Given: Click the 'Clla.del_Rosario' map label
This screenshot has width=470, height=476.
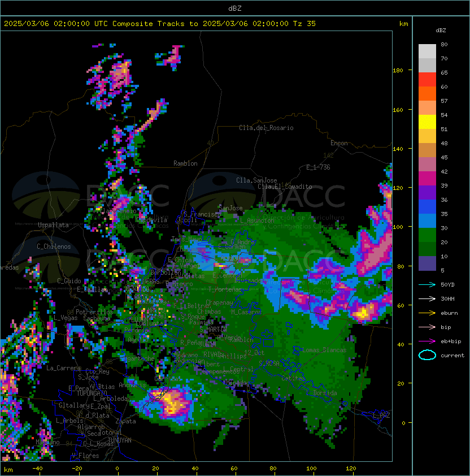Looking at the screenshot, I should point(266,128).
